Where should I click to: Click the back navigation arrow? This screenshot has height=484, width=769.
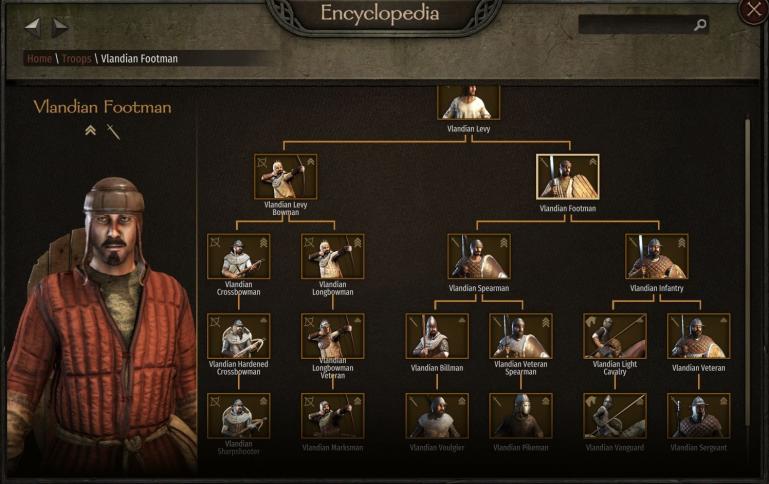pos(32,27)
